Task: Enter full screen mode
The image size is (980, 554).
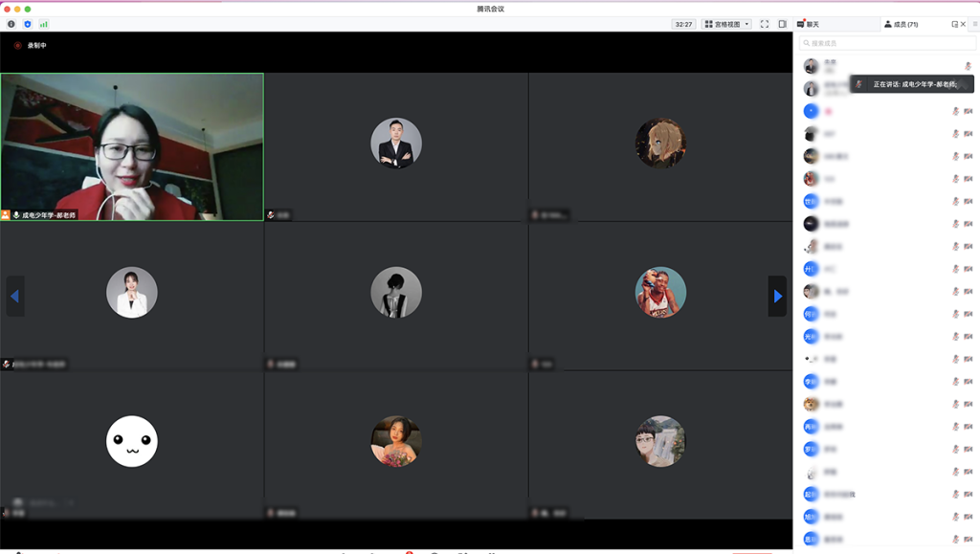Action: [765, 24]
